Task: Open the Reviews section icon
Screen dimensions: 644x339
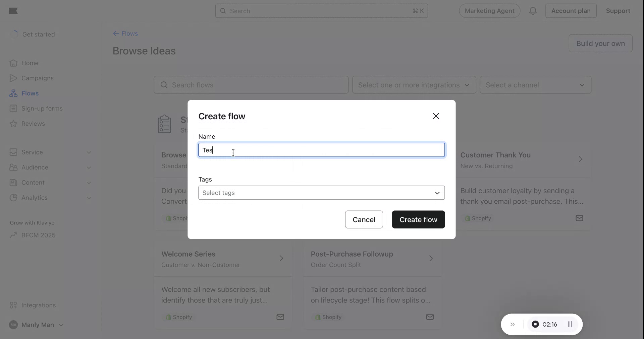Action: point(13,124)
